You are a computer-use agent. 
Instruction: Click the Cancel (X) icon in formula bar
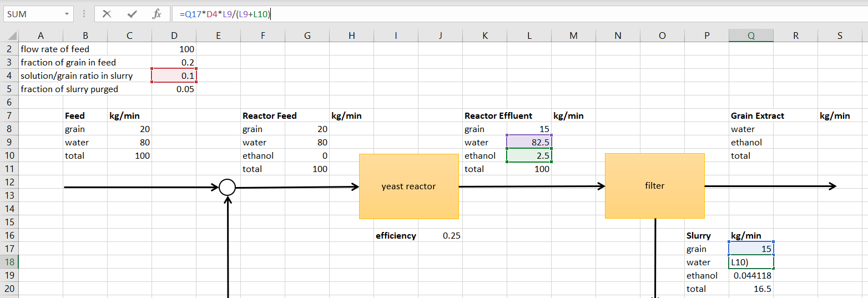click(x=107, y=14)
